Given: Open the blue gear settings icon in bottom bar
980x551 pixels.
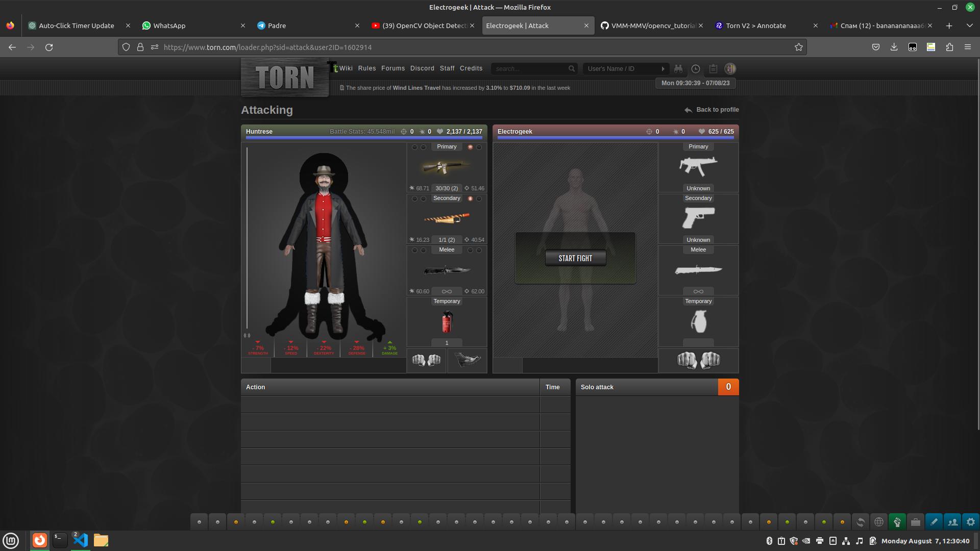Looking at the screenshot, I should click(970, 522).
